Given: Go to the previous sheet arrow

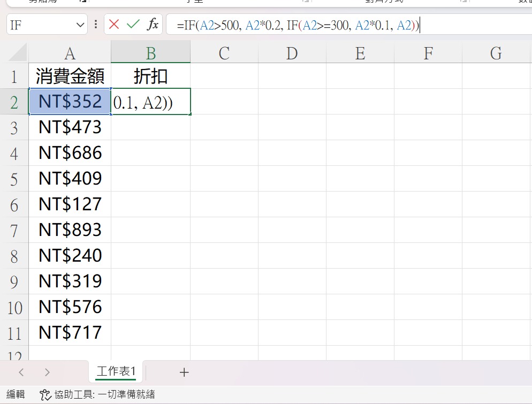Looking at the screenshot, I should click(x=21, y=372).
